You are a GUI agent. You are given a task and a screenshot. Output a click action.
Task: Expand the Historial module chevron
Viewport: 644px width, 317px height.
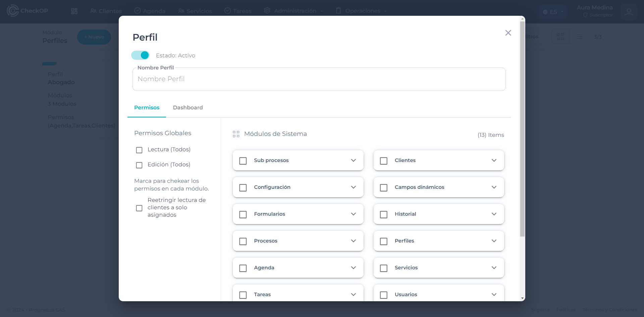point(494,214)
